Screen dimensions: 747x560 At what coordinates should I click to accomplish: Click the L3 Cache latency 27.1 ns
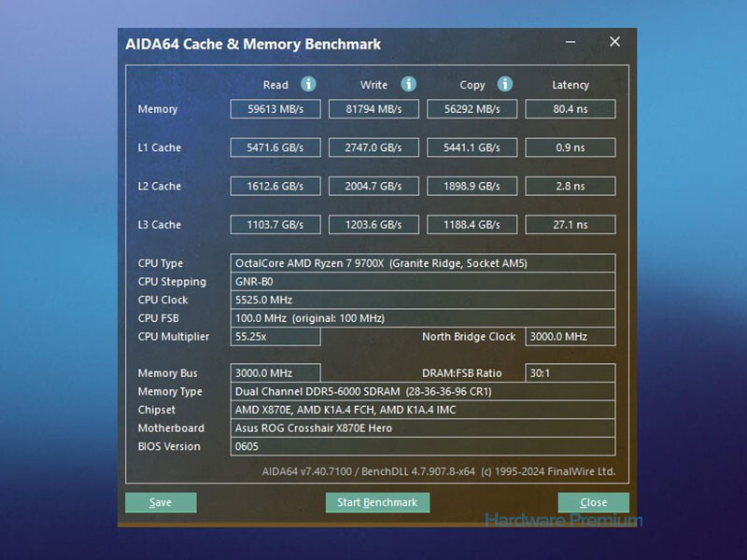[x=571, y=225]
